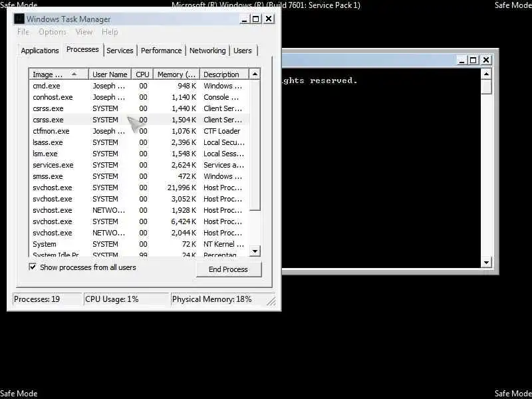532x399 pixels.
Task: Click the NT Kernel description cell
Action: click(223, 244)
